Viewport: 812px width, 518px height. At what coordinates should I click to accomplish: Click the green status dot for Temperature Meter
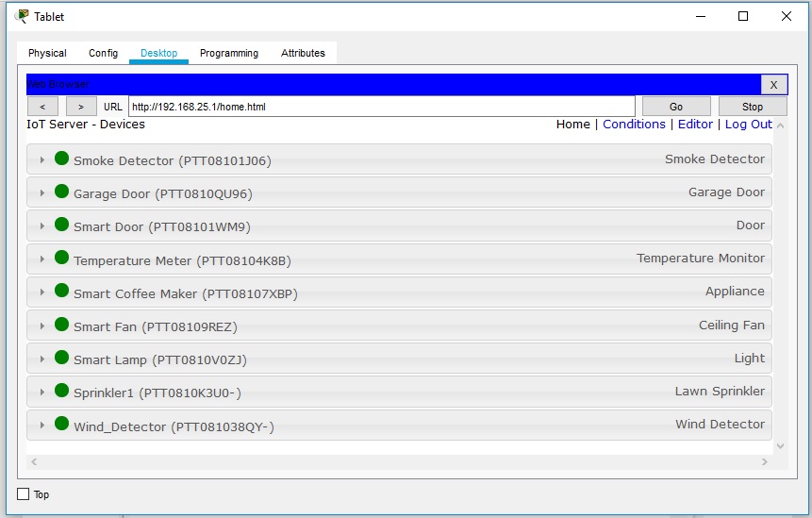(x=61, y=258)
